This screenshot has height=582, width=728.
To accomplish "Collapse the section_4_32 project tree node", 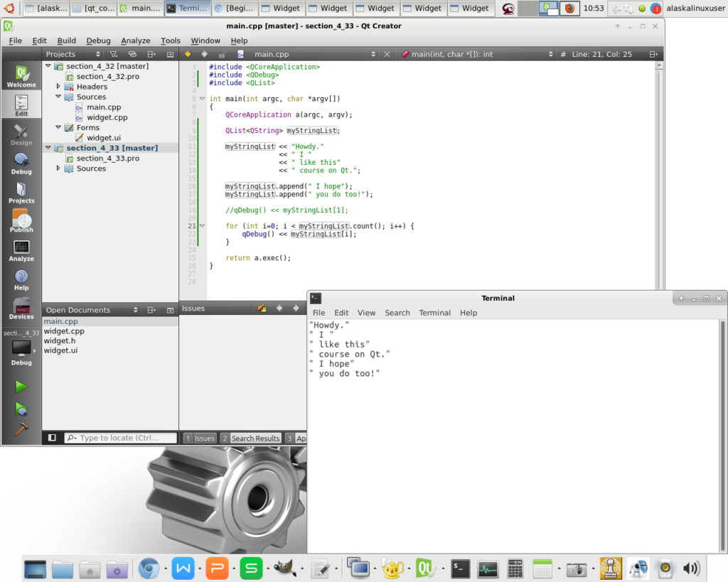I will pos(48,66).
